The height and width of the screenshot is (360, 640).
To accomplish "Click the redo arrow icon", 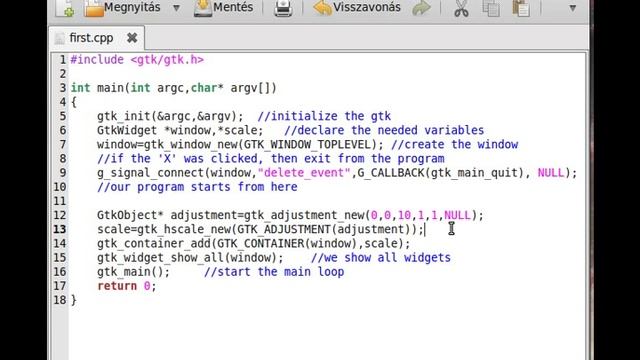I will pyautogui.click(x=421, y=8).
